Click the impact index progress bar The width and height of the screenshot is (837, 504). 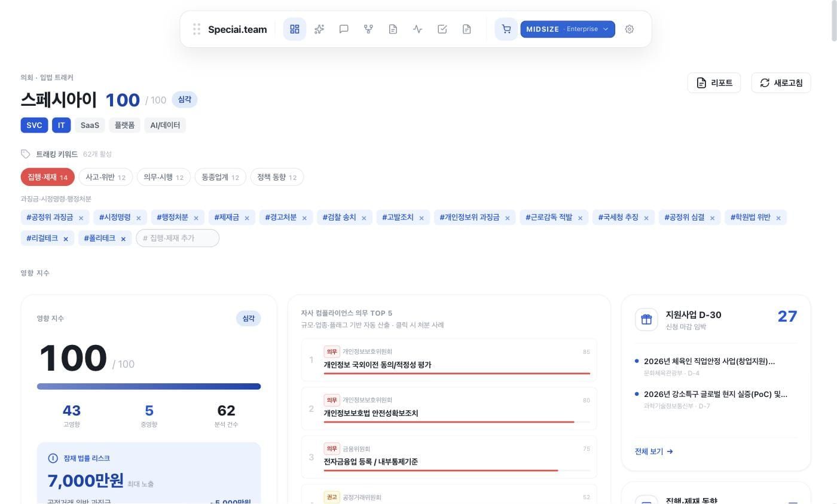(x=149, y=386)
